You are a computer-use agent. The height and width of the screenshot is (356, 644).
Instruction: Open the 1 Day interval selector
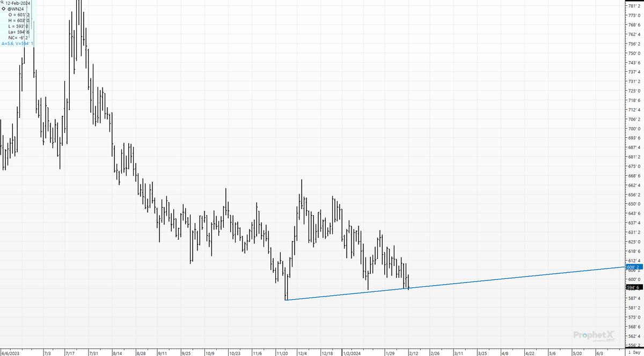point(634,353)
